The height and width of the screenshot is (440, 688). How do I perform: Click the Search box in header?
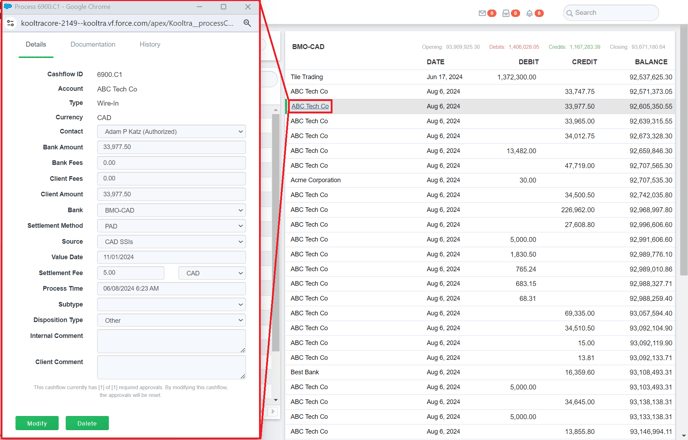pyautogui.click(x=612, y=13)
